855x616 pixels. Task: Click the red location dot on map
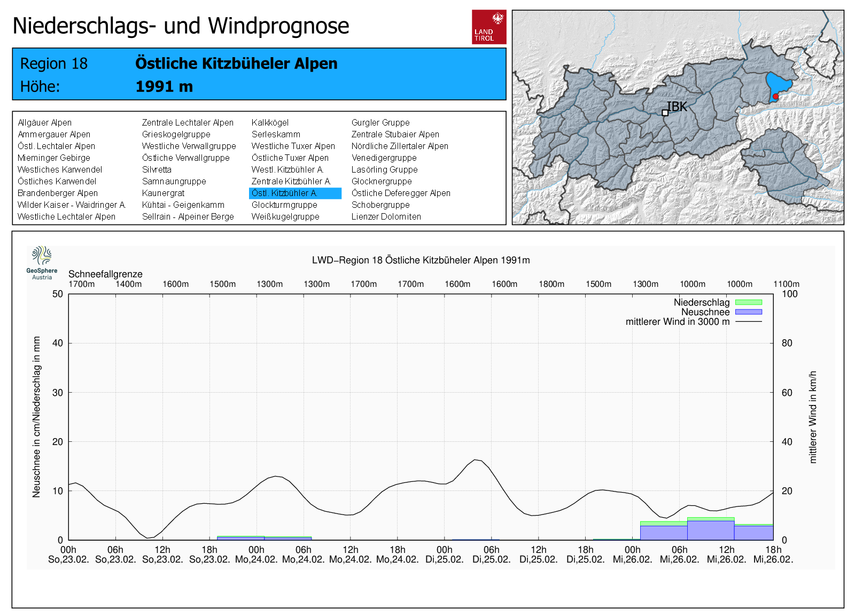[x=775, y=97]
